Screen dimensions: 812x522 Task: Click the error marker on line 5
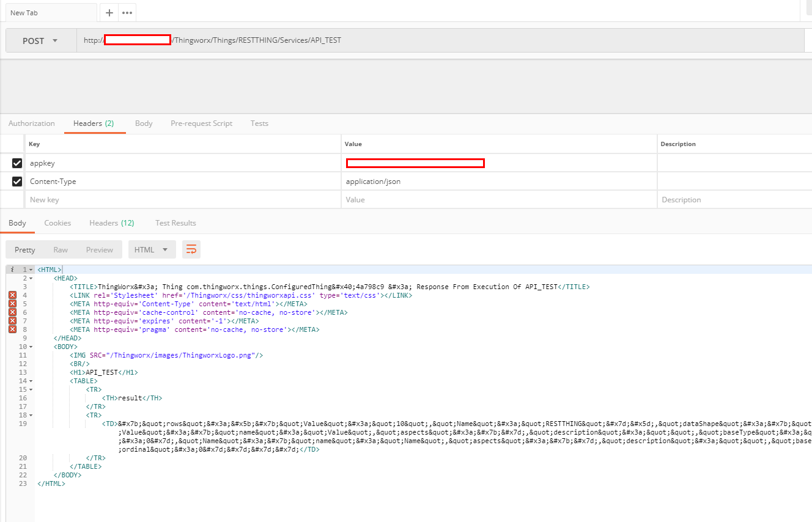pyautogui.click(x=12, y=304)
